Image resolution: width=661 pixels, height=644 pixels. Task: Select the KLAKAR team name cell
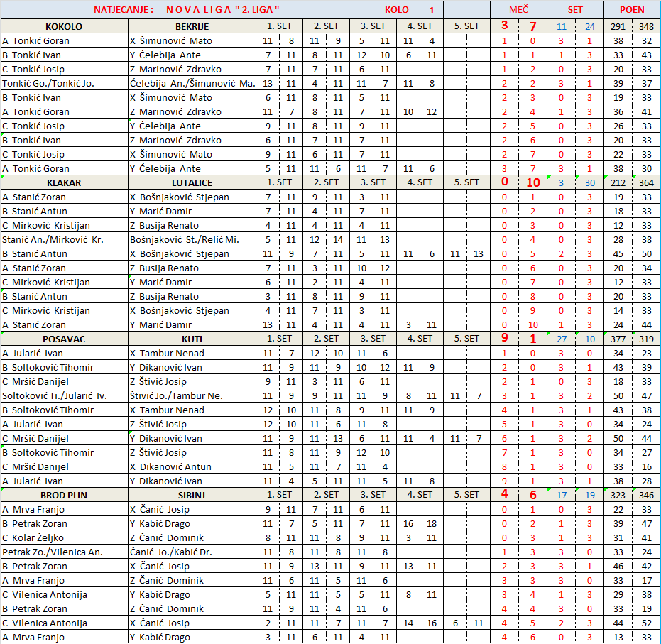point(64,182)
